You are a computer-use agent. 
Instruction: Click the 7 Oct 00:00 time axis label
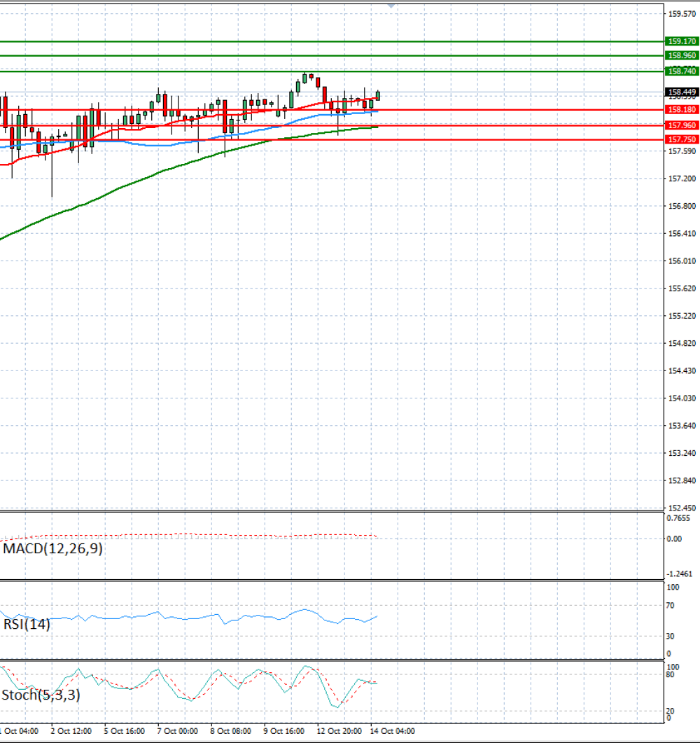click(178, 731)
